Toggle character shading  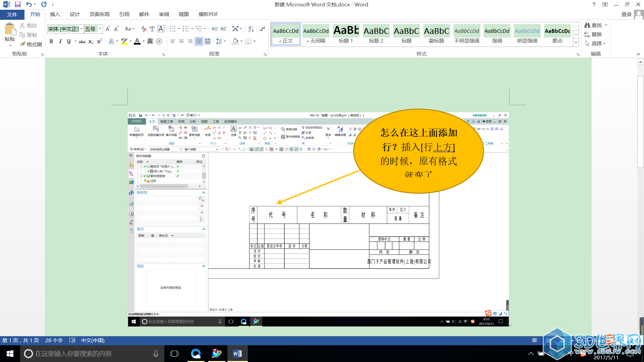150,41
